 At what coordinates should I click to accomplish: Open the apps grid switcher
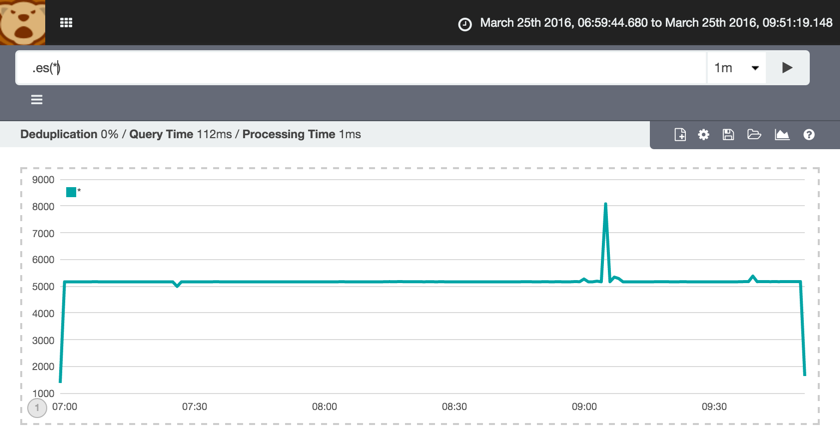click(66, 22)
